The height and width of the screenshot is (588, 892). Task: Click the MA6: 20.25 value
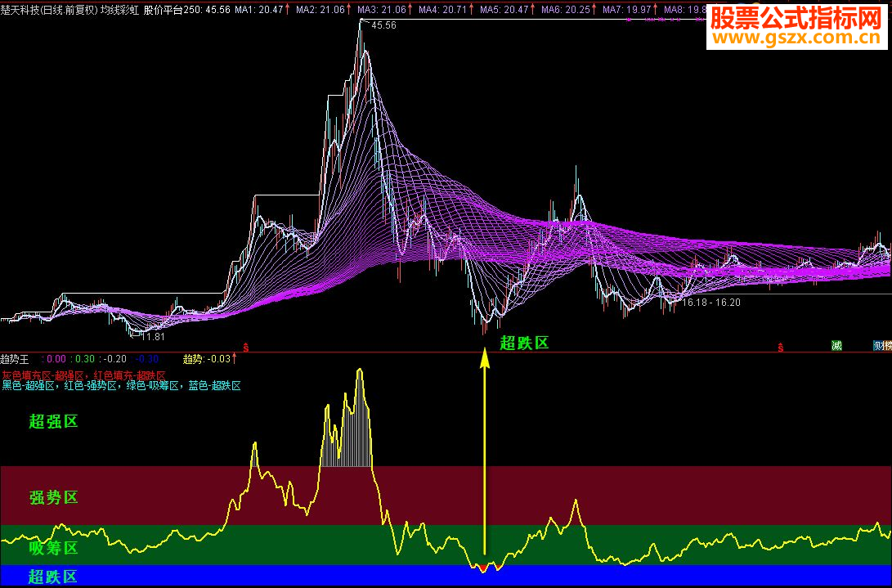(566, 10)
